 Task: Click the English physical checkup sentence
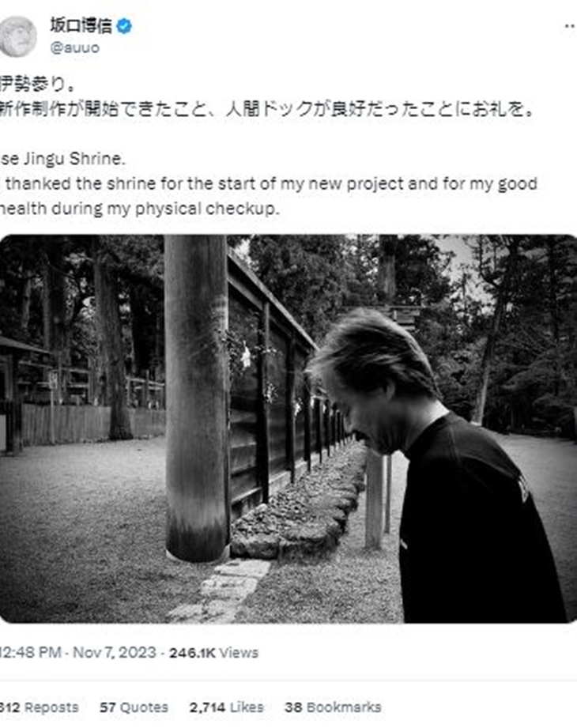268,196
